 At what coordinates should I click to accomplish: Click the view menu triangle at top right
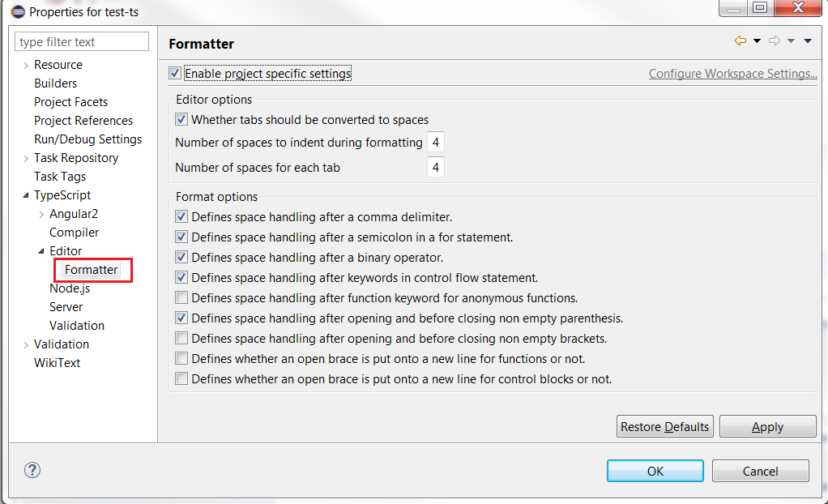[x=807, y=39]
